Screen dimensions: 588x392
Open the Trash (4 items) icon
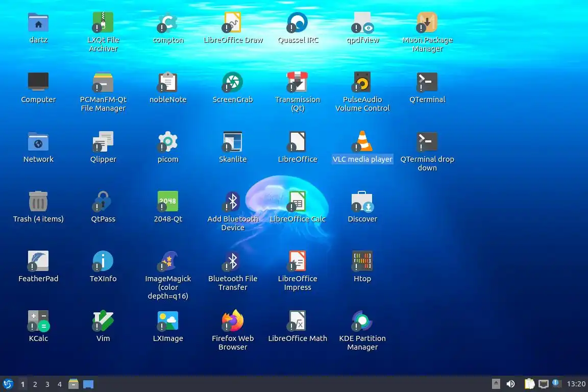(38, 202)
